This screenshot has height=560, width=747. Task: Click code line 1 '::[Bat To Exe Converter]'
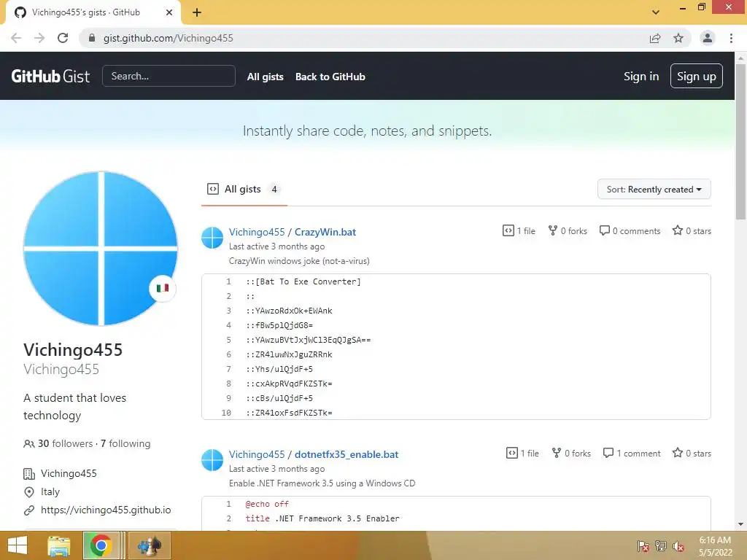[303, 282]
